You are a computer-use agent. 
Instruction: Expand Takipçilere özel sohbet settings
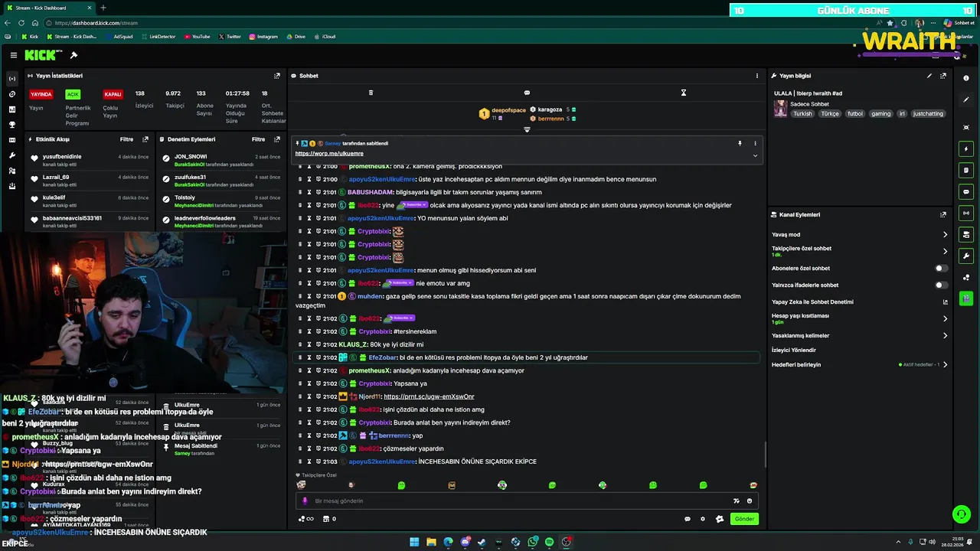point(945,251)
